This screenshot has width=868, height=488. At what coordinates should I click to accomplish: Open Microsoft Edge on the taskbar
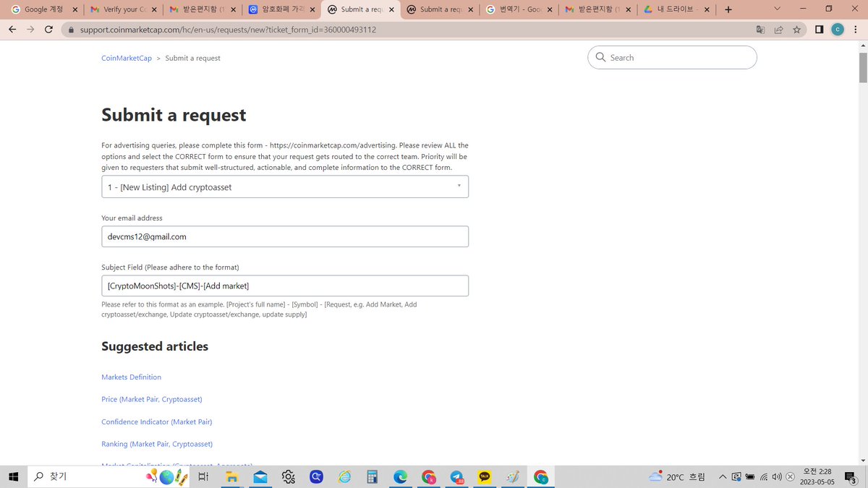401,477
